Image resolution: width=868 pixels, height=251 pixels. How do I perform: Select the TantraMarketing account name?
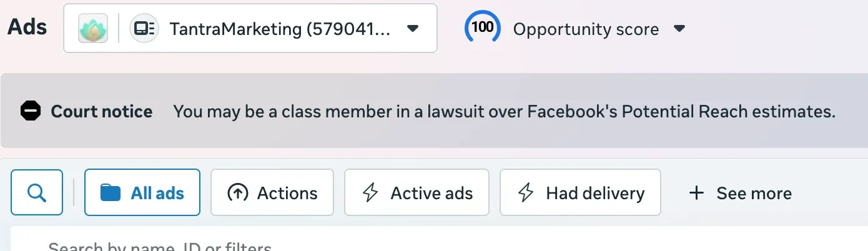pyautogui.click(x=280, y=29)
